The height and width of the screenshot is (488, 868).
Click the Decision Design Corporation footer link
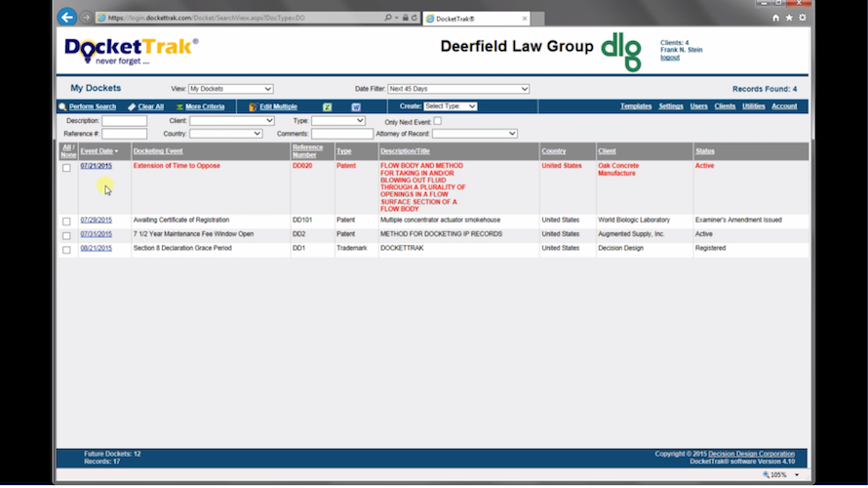point(751,454)
